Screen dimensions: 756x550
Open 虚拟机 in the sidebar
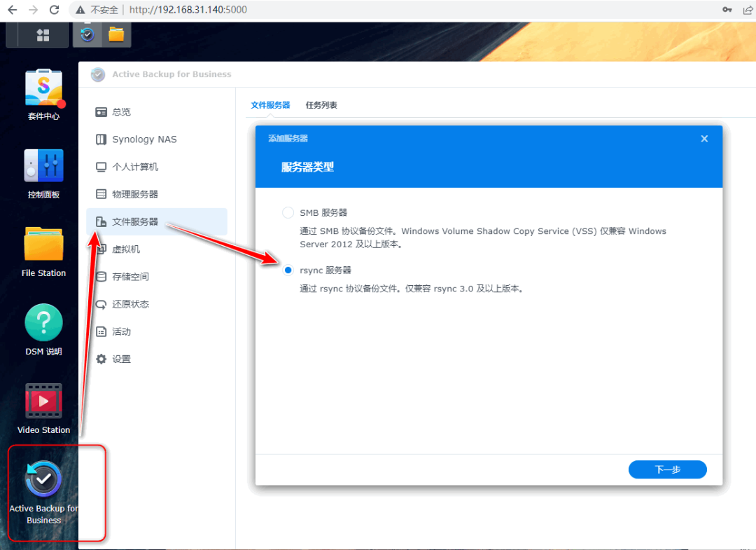[157, 249]
